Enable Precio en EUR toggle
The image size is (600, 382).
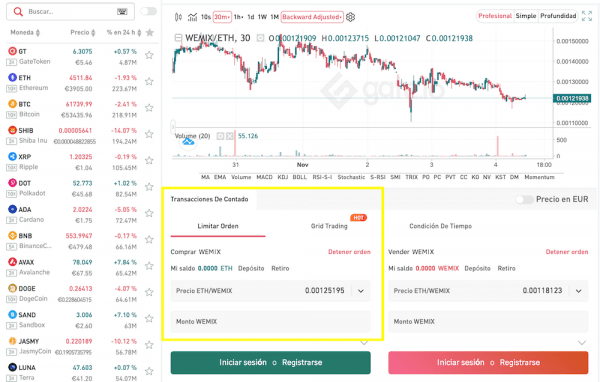[524, 199]
